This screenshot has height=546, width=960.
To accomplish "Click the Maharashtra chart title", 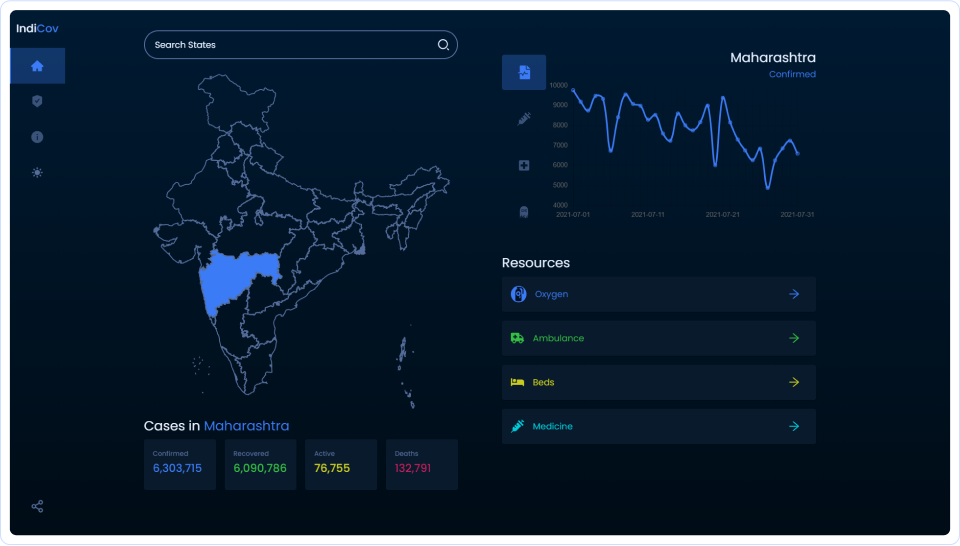I will click(773, 58).
